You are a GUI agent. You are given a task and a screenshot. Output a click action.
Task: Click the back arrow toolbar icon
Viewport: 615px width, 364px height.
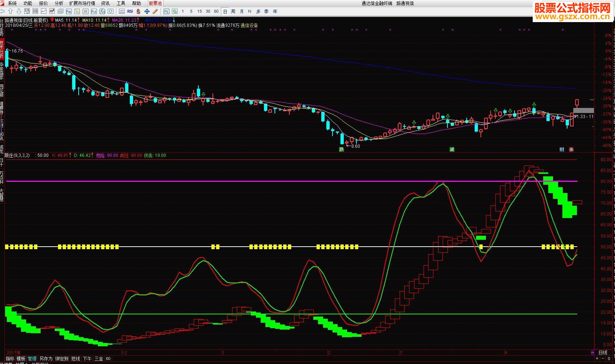pos(3,11)
